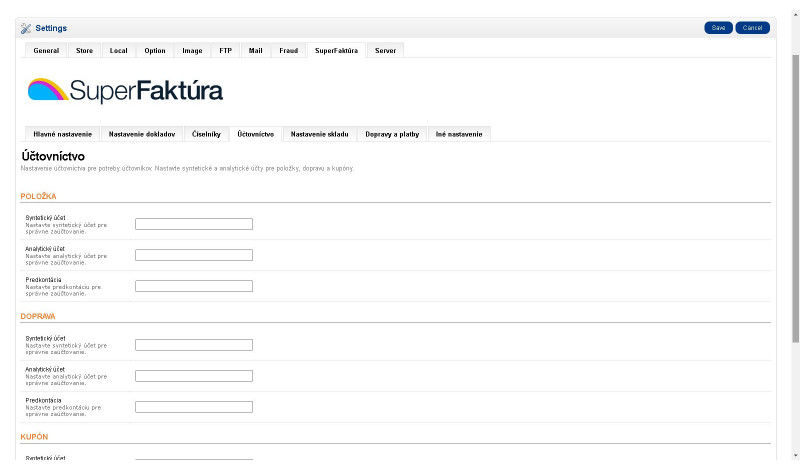Image resolution: width=800 pixels, height=470 pixels.
Task: Focus Doprava Analytický účet input field
Action: [x=194, y=376]
